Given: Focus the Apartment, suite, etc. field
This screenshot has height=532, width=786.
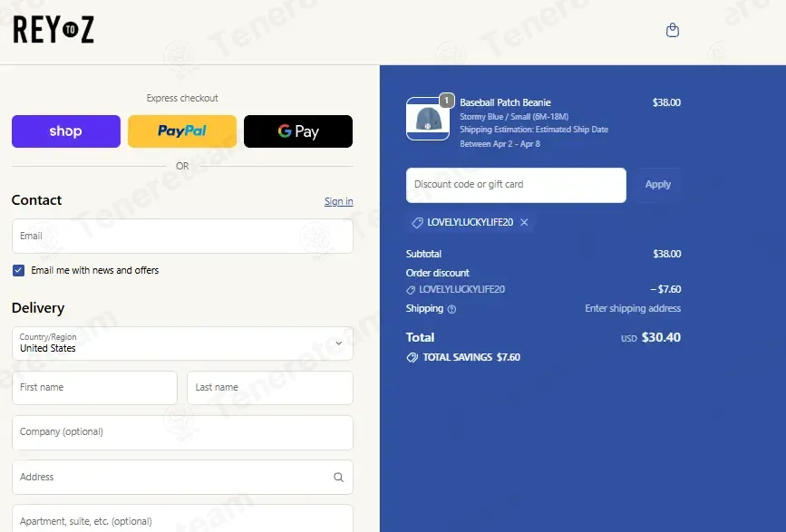Looking at the screenshot, I should point(182,519).
